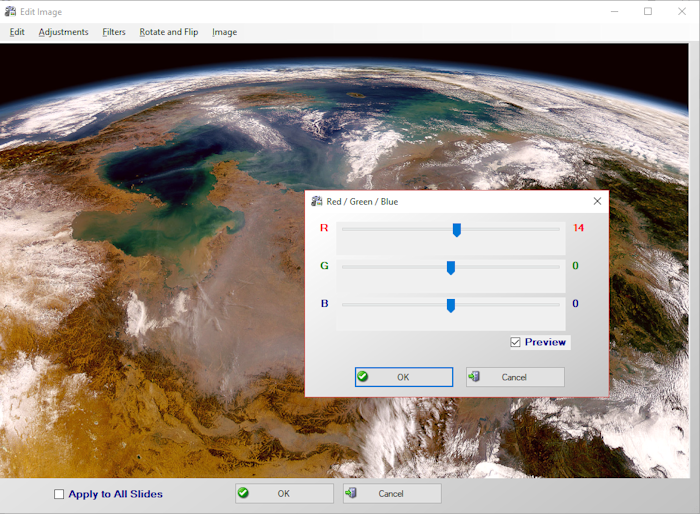Screen dimensions: 700x514
Task: Click the green checkmark icon in dialog OK
Action: (363, 377)
